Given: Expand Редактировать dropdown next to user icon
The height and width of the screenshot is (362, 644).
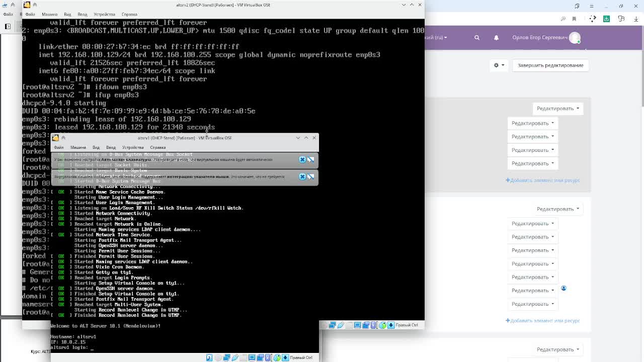Looking at the screenshot, I should 532,290.
